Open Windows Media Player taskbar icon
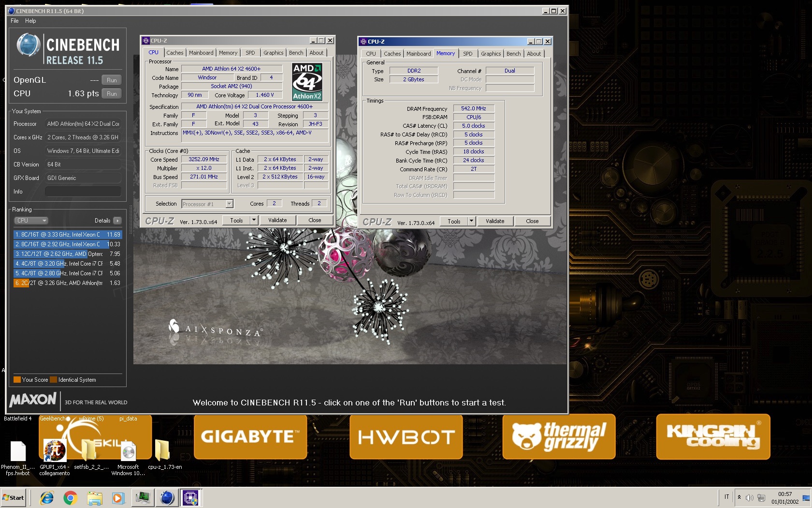 118,497
